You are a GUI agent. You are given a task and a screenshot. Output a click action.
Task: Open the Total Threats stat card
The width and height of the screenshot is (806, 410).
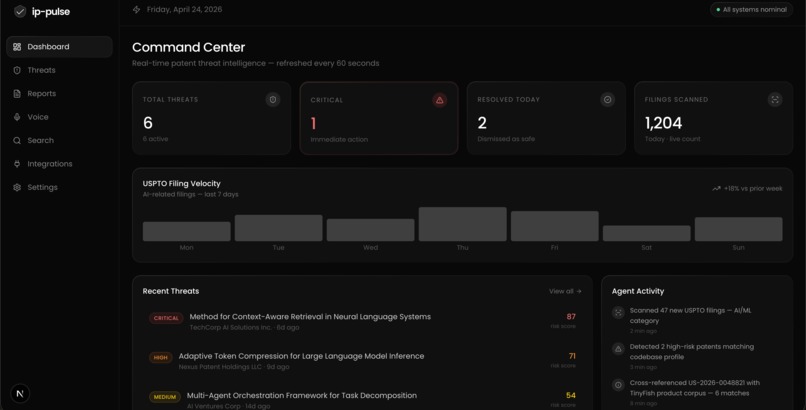(x=211, y=118)
